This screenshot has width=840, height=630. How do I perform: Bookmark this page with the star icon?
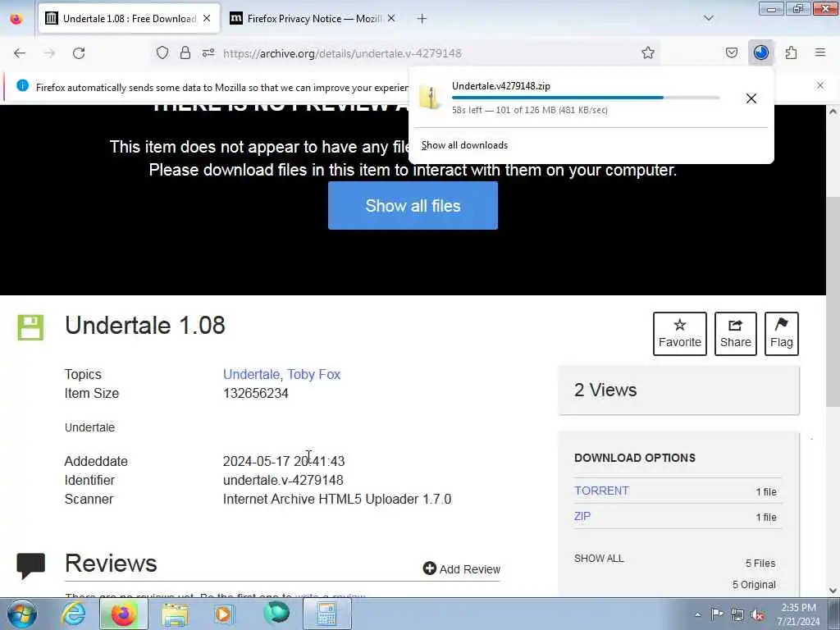point(648,52)
